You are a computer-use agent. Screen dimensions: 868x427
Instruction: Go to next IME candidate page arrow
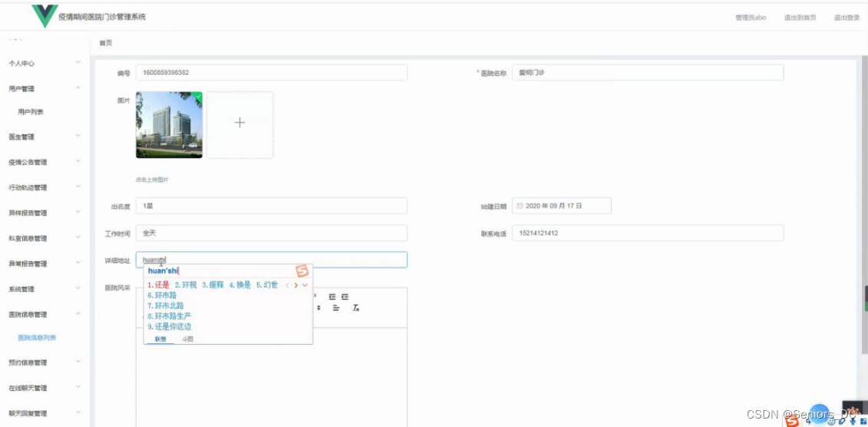(x=296, y=285)
